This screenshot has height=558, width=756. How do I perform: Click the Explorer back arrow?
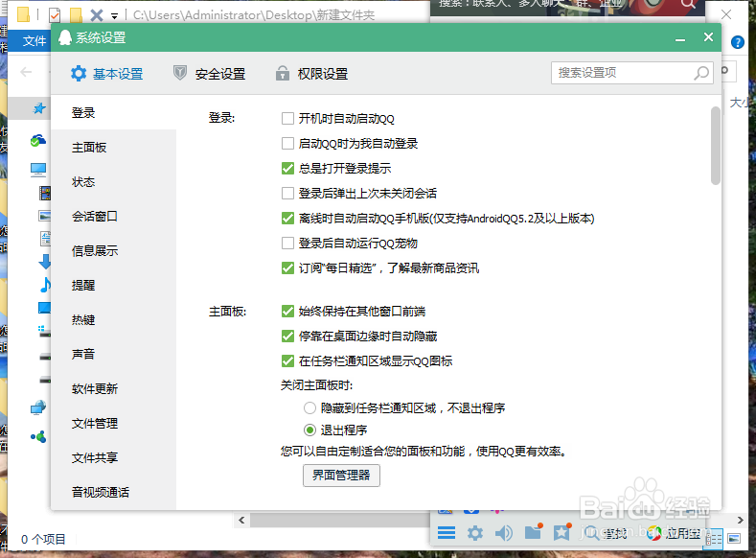[26, 72]
